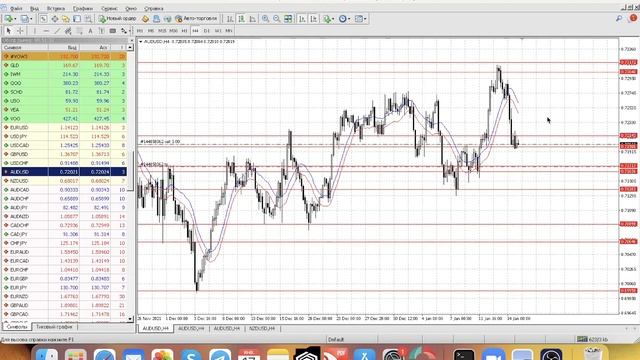Open Skype from the macOS dock
This screenshot has width=640, height=360.
pyautogui.click(x=191, y=355)
